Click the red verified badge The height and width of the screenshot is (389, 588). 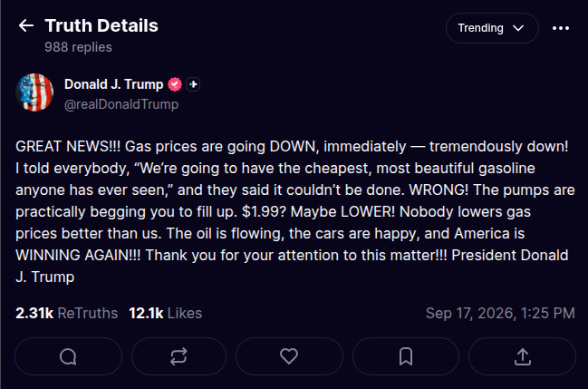175,84
